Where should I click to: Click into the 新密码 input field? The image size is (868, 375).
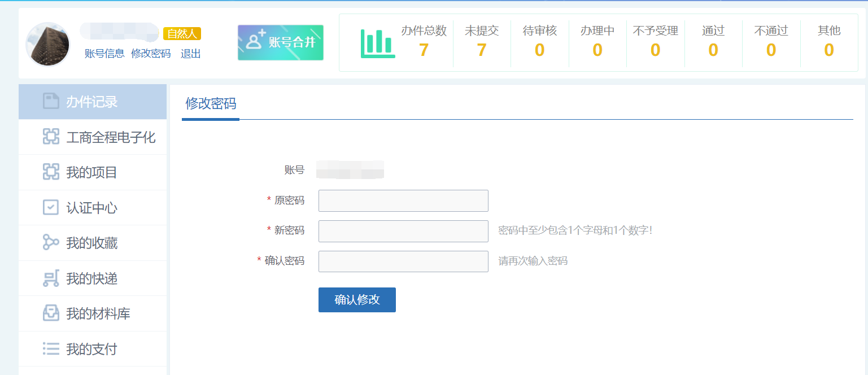click(x=403, y=231)
